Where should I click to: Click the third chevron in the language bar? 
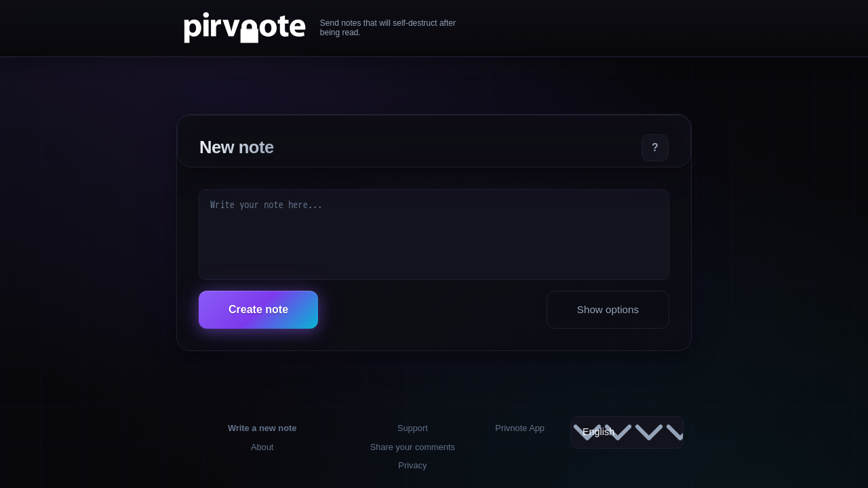tap(648, 432)
